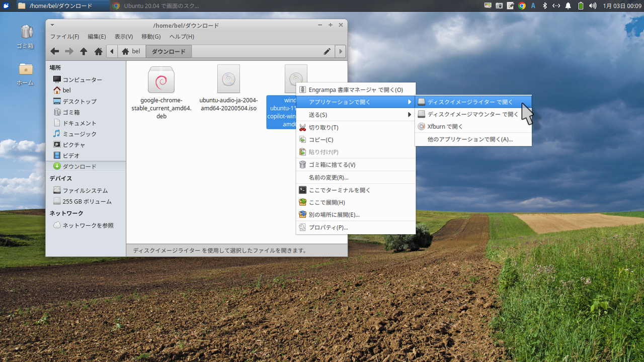
Task: Open the network connection tray icon
Action: click(x=556, y=6)
